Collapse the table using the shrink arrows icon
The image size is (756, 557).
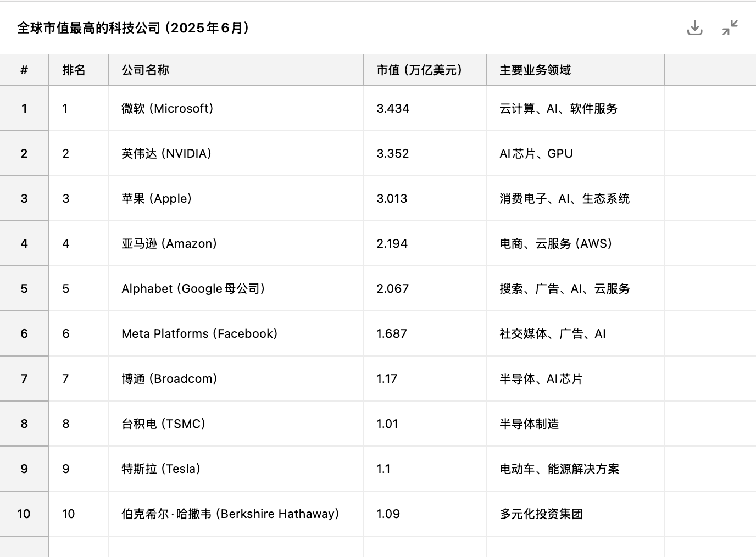tap(730, 27)
